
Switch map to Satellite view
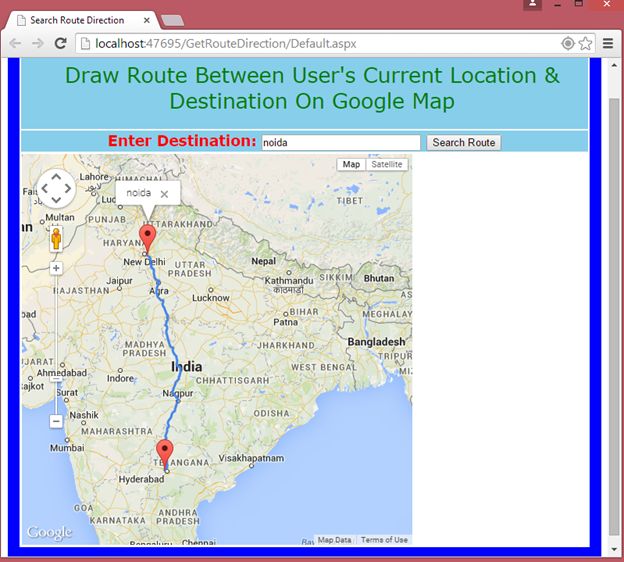[x=387, y=164]
